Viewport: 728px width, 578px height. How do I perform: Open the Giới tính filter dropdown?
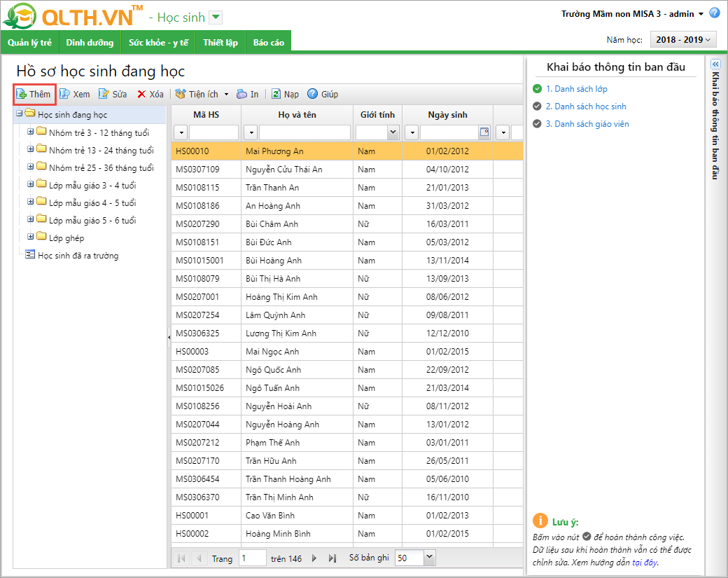pos(392,132)
